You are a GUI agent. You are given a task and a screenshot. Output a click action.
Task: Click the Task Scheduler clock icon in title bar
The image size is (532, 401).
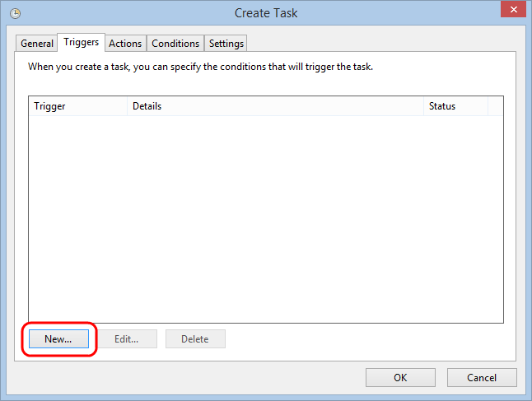pos(15,13)
